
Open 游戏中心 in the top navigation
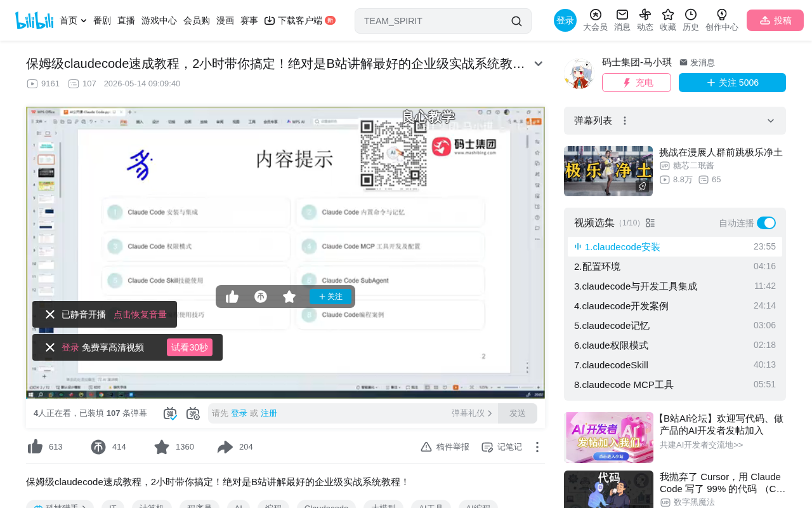[x=159, y=20]
